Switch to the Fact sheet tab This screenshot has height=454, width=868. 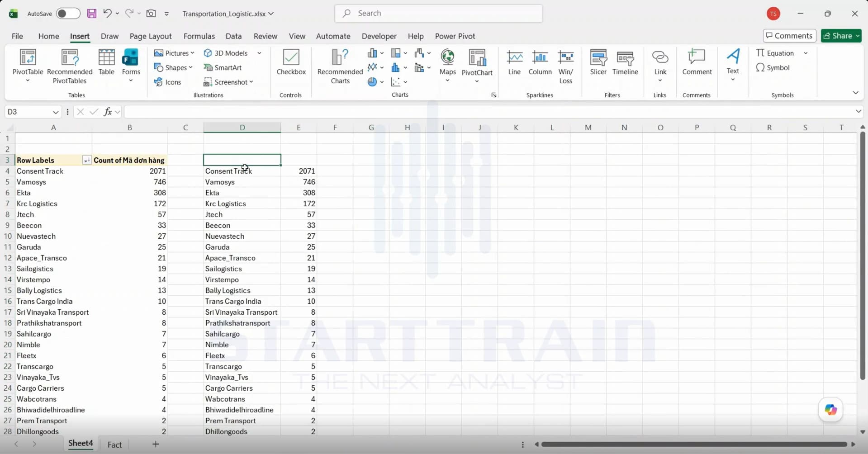(x=114, y=445)
